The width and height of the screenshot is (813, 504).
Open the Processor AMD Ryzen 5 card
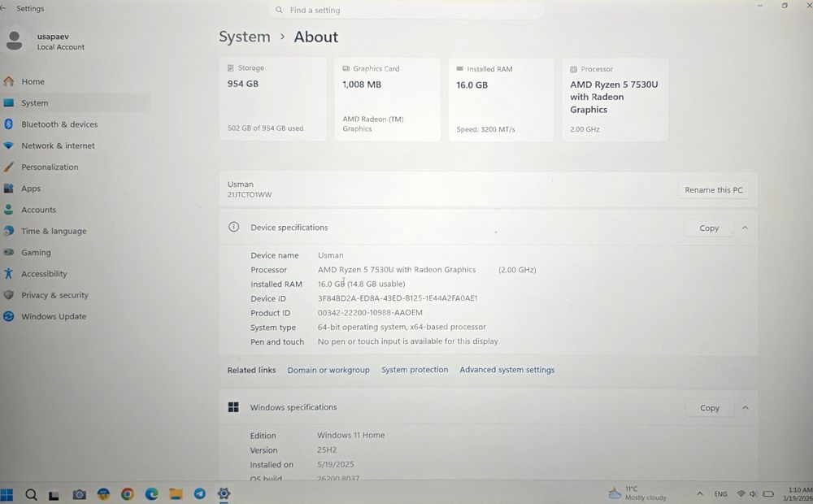coord(615,99)
